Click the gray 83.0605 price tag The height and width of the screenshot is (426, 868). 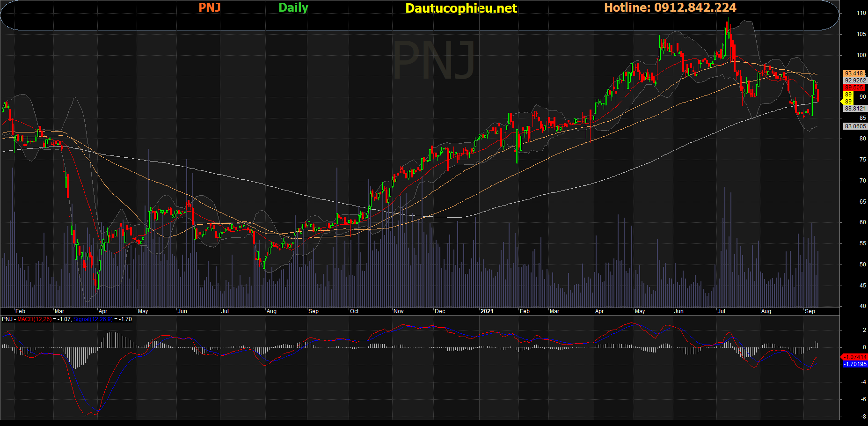[855, 126]
